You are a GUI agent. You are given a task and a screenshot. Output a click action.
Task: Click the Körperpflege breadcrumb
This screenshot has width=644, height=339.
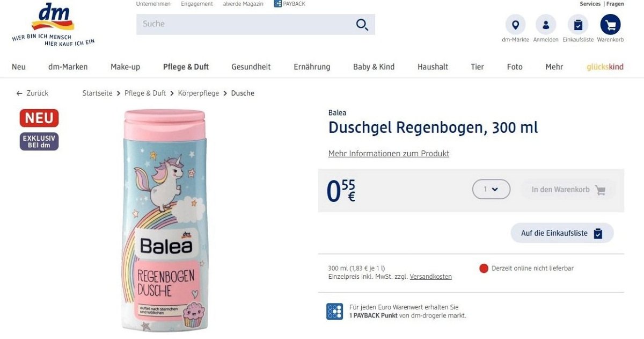click(x=199, y=93)
